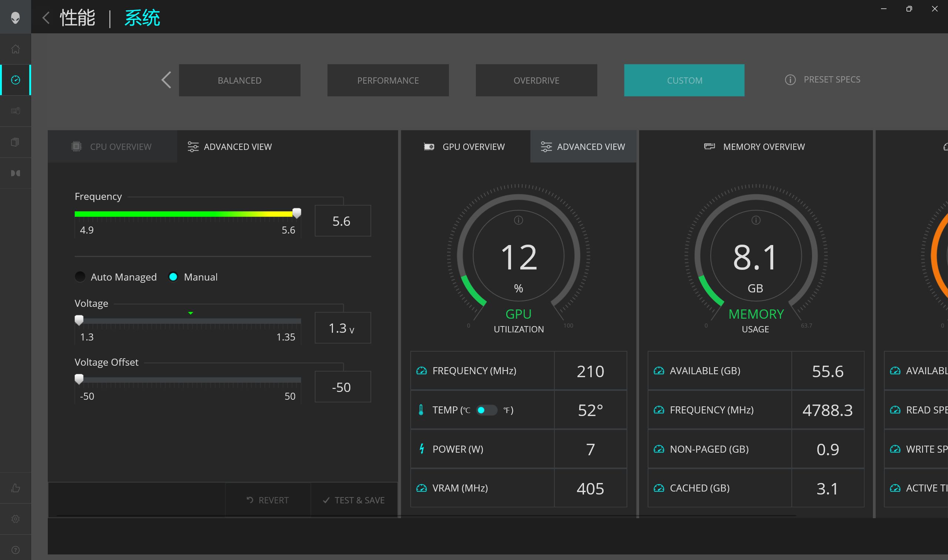Viewport: 948px width, 560px height.
Task: Toggle GPU temperature Celsius/Fahrenheit switch
Action: 486,410
